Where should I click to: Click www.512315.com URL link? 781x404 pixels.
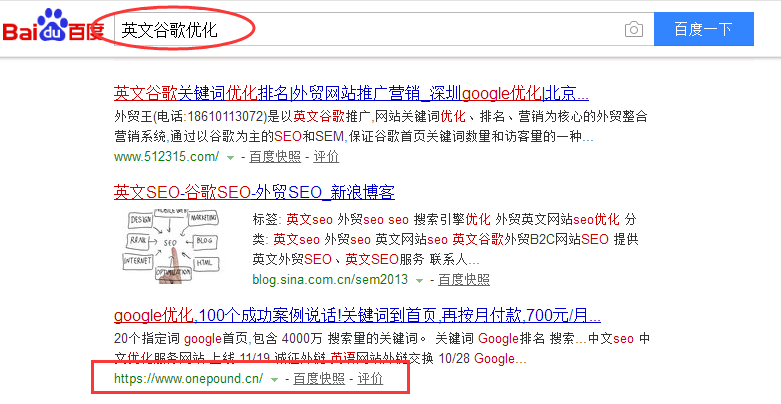(166, 156)
